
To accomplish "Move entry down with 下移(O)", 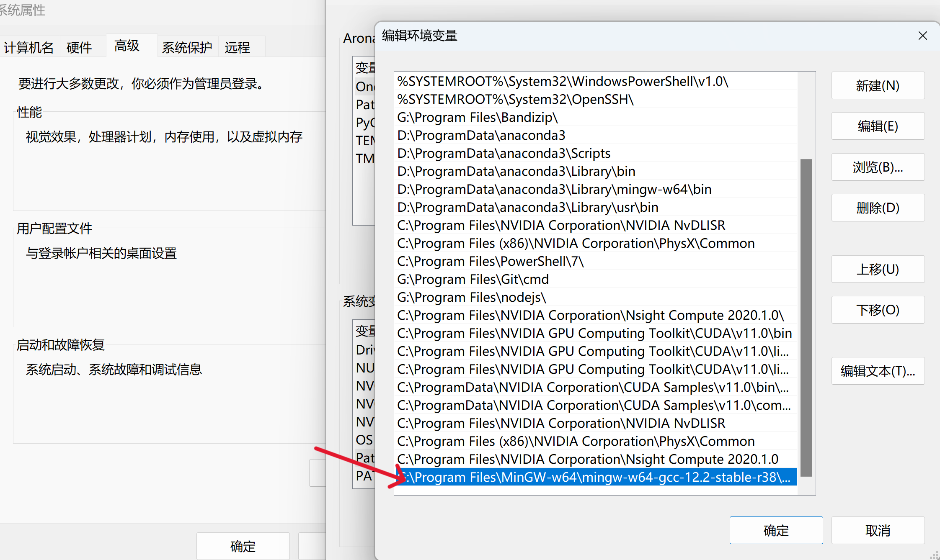I will pos(878,310).
